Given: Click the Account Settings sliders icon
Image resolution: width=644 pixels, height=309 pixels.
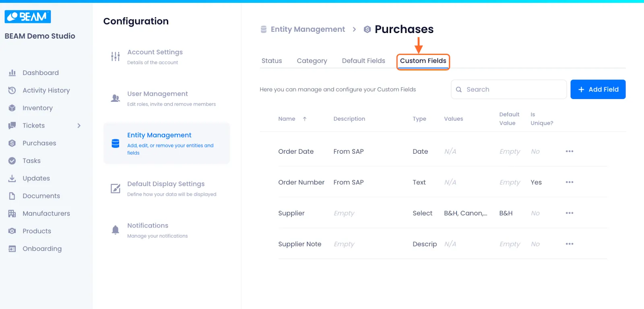Looking at the screenshot, I should coord(116,56).
